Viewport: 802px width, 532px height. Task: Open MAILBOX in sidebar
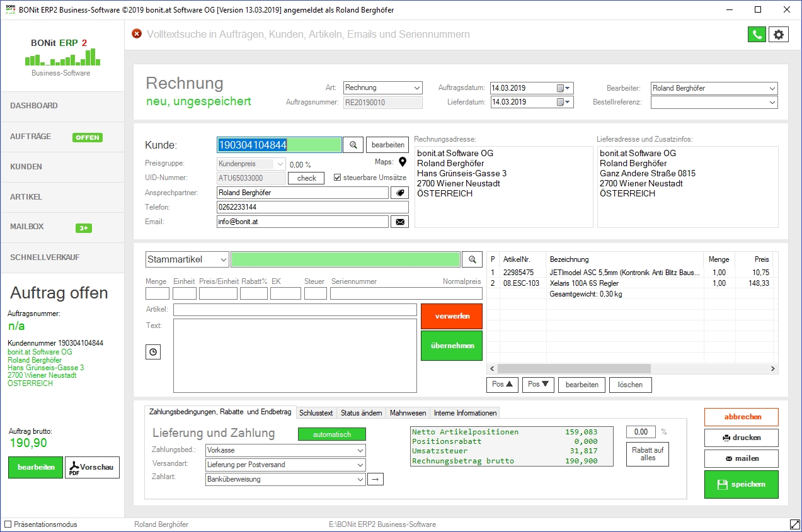pyautogui.click(x=62, y=227)
